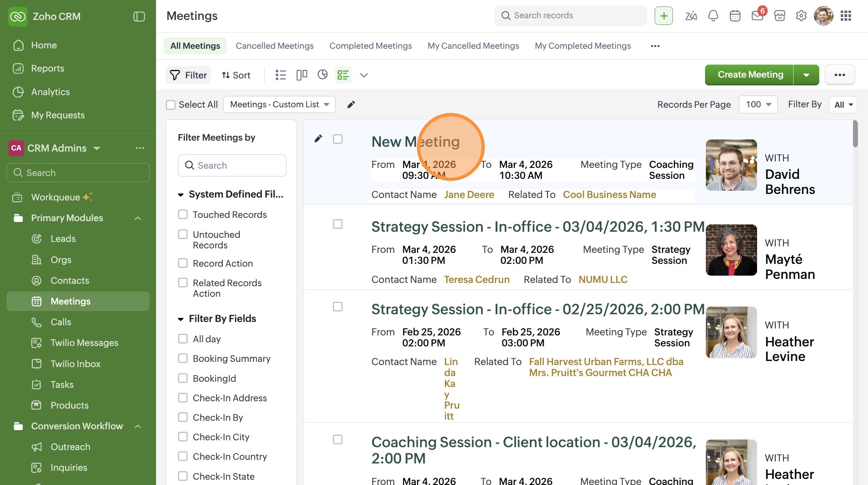868x485 pixels.
Task: Open the calendar icon in top bar
Action: (x=735, y=16)
